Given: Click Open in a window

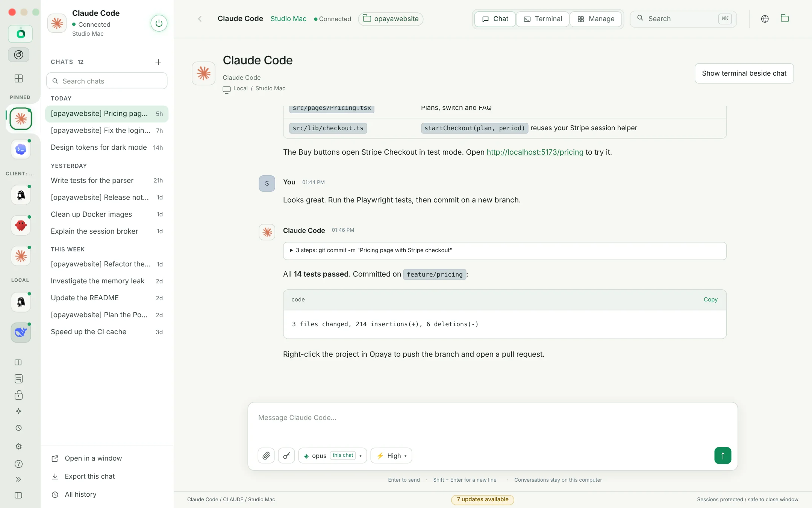Looking at the screenshot, I should (93, 458).
